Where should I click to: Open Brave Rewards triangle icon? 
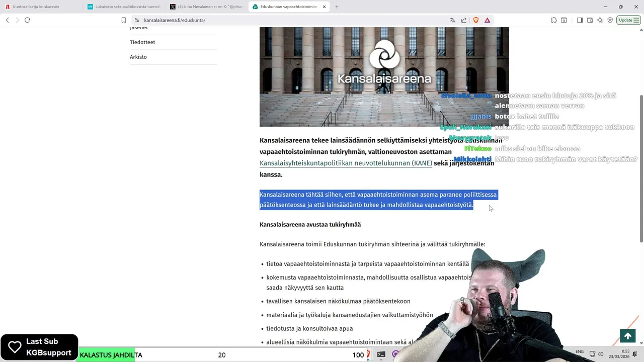(x=487, y=20)
